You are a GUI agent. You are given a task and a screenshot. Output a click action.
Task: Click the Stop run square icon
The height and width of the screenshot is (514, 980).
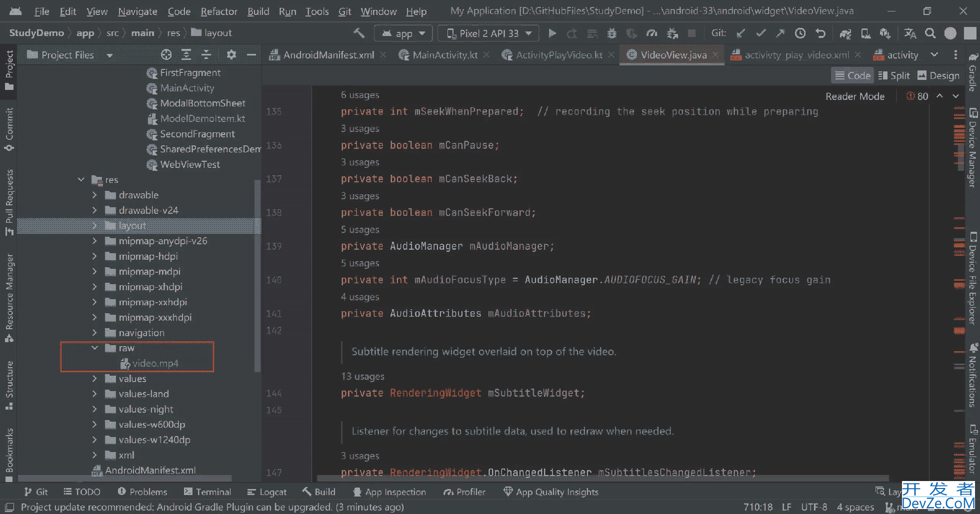(x=691, y=33)
